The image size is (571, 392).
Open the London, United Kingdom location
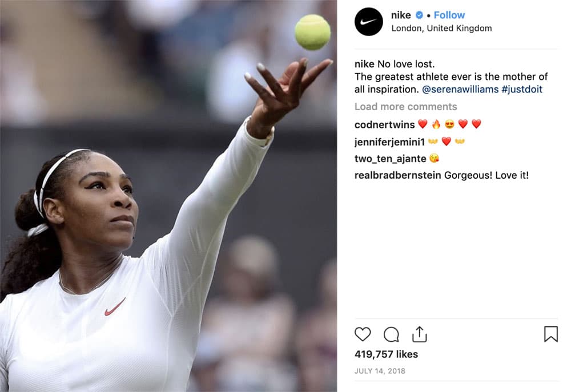[x=441, y=29]
